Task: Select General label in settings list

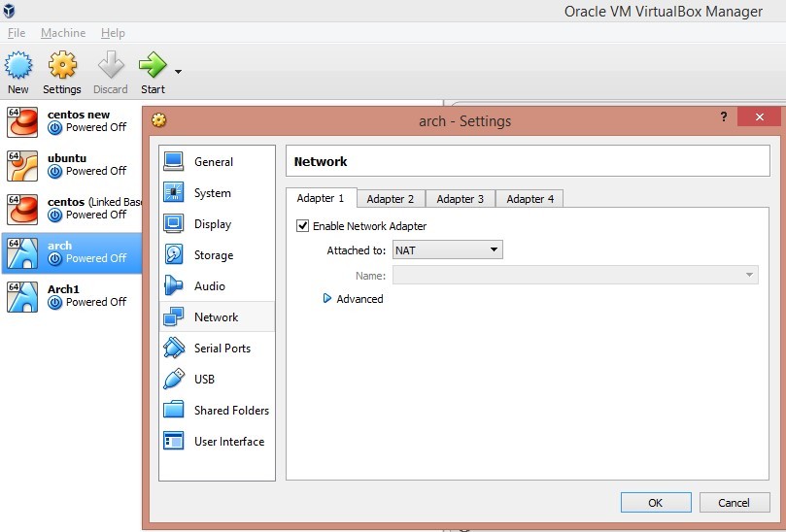Action: point(214,162)
